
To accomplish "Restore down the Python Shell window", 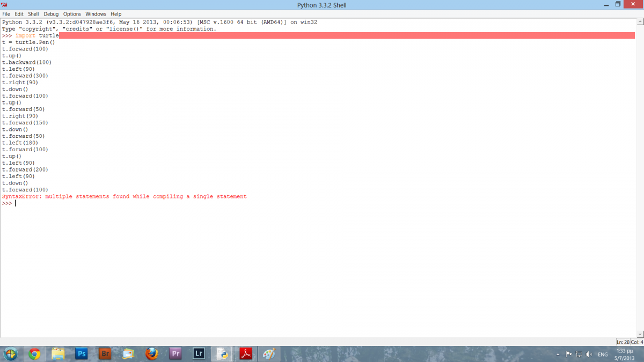I will [x=618, y=4].
